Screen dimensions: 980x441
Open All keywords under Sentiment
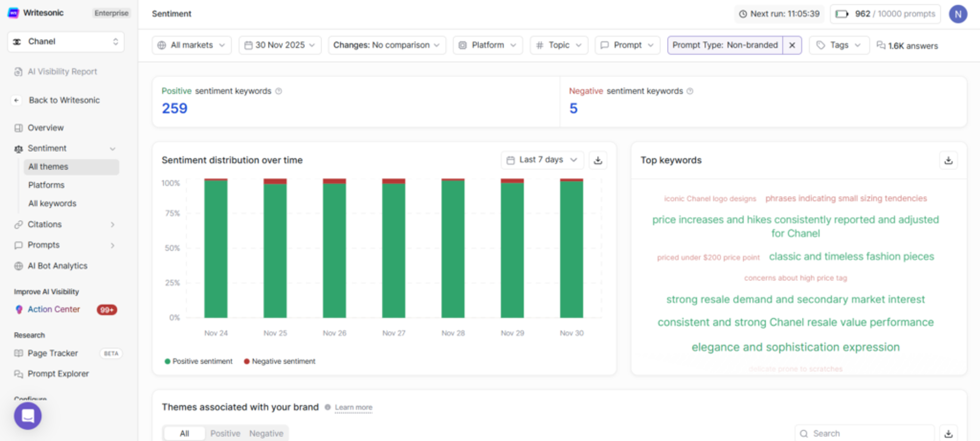tap(52, 204)
